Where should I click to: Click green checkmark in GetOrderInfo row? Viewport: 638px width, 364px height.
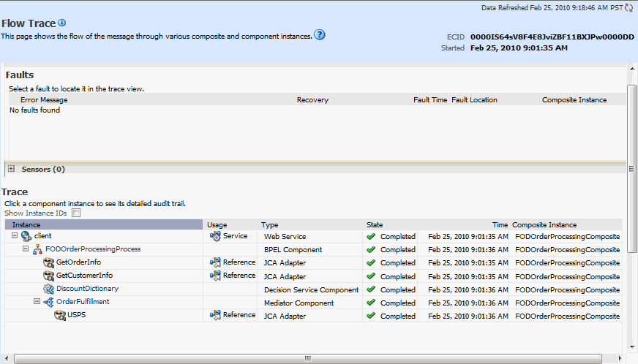(x=371, y=262)
